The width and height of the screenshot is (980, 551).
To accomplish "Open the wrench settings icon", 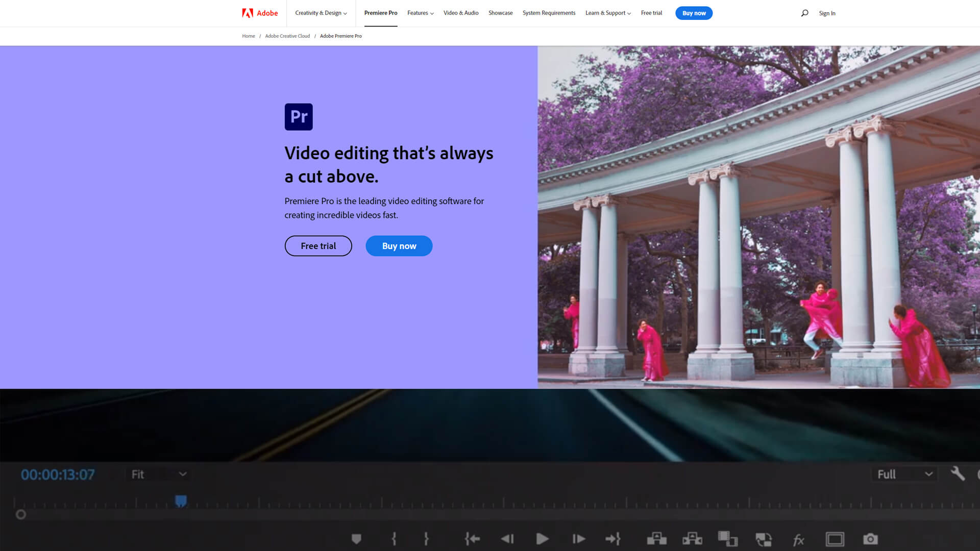I will pyautogui.click(x=958, y=473).
